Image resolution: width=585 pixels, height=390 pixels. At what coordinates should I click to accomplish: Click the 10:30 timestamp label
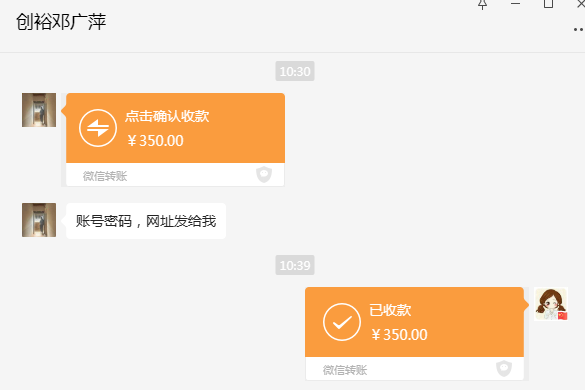(295, 71)
